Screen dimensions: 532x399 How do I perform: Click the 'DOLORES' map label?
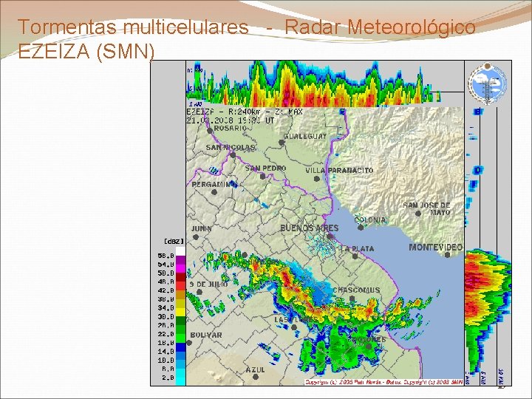(369, 340)
